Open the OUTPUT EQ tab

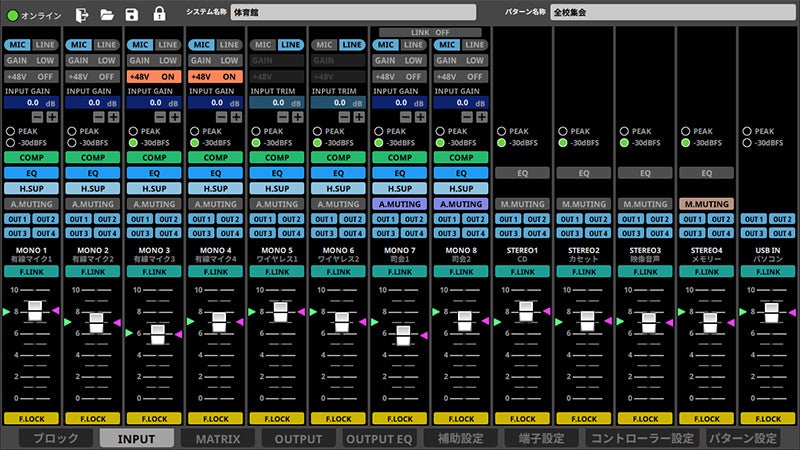pyautogui.click(x=378, y=438)
